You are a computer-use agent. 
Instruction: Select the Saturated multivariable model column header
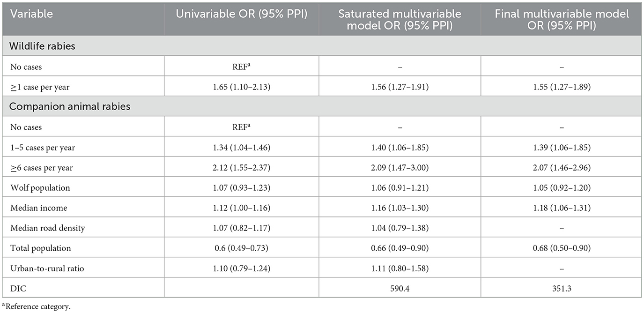[x=400, y=20]
